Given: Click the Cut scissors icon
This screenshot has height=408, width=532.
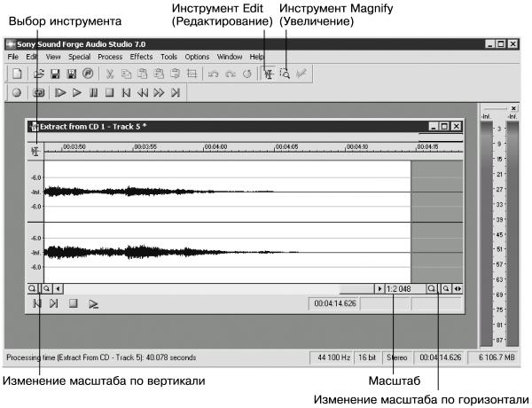Looking at the screenshot, I should click(110, 74).
